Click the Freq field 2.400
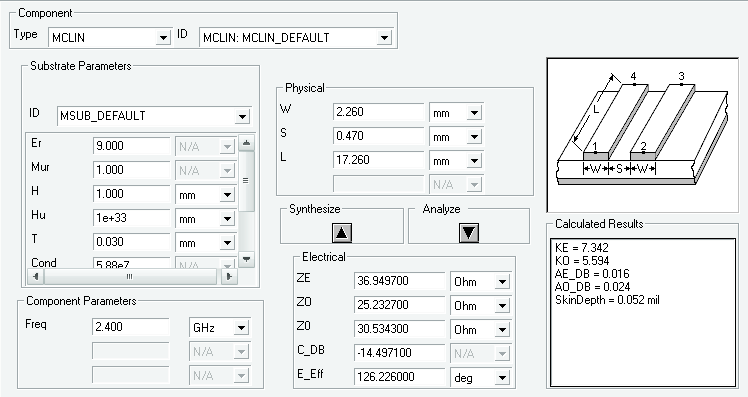The height and width of the screenshot is (397, 748). [x=131, y=327]
